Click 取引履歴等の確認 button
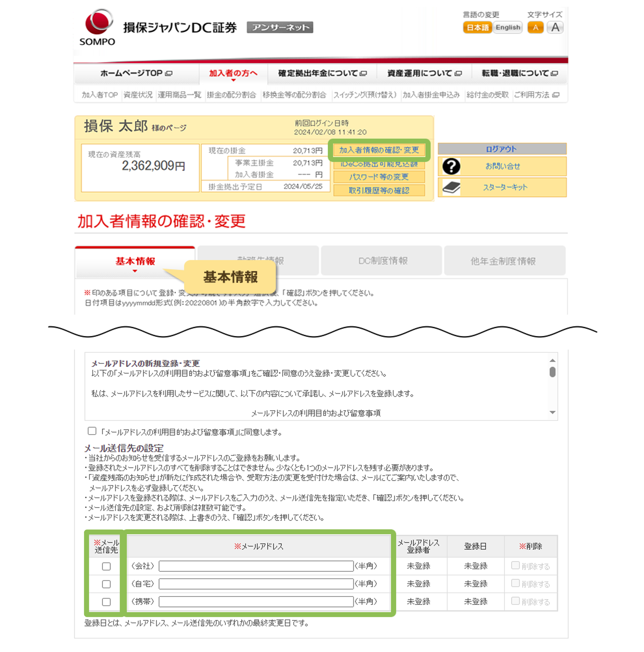The width and height of the screenshot is (644, 652). point(379,191)
